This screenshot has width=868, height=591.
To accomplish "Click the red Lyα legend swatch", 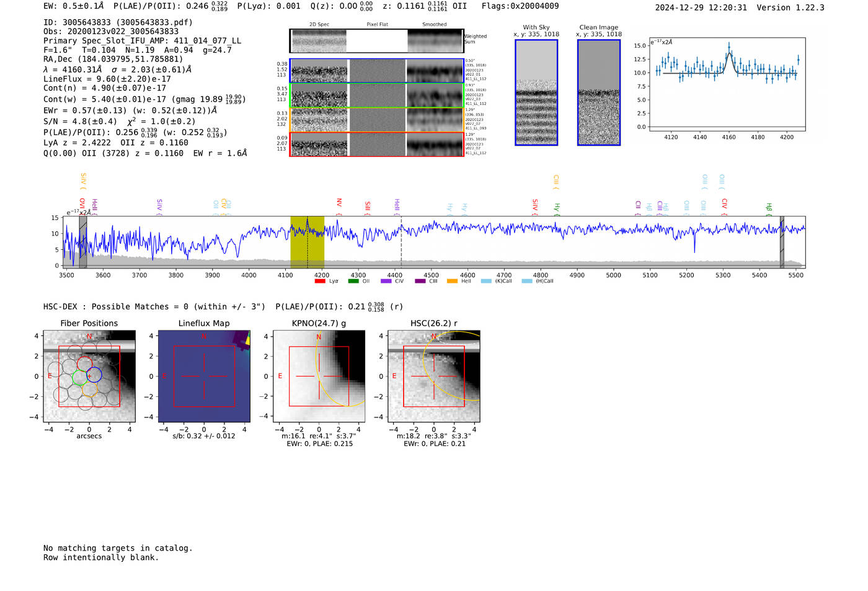I will point(320,281).
